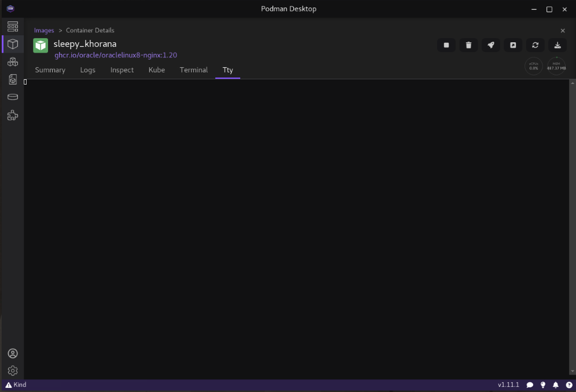Open Images in the sidebar
Viewport: 576px width, 392px height.
click(x=13, y=79)
